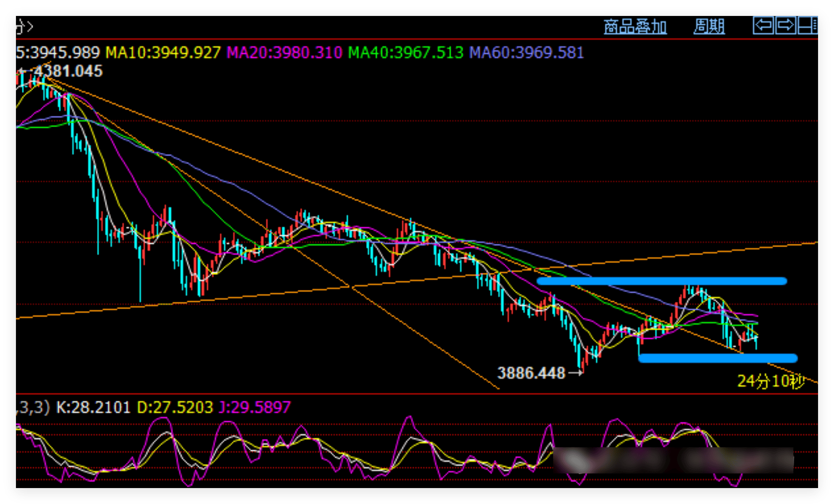Click the yellow D:27.5203 label

(175, 407)
